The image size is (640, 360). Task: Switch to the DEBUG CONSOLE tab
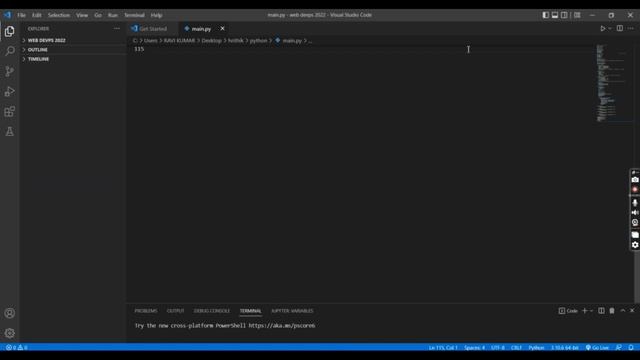pyautogui.click(x=212, y=311)
